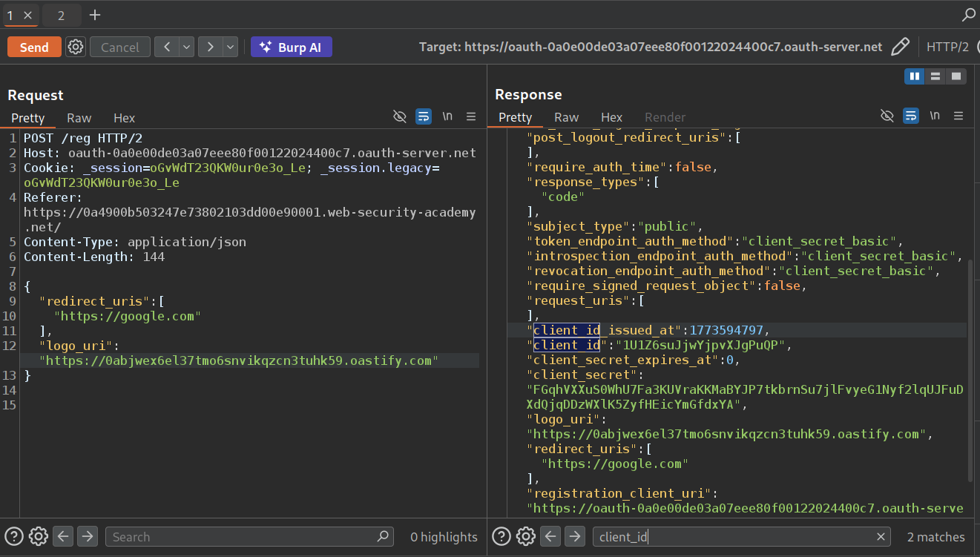Click the Send request button
Screen dimensions: 980x557
pos(34,47)
